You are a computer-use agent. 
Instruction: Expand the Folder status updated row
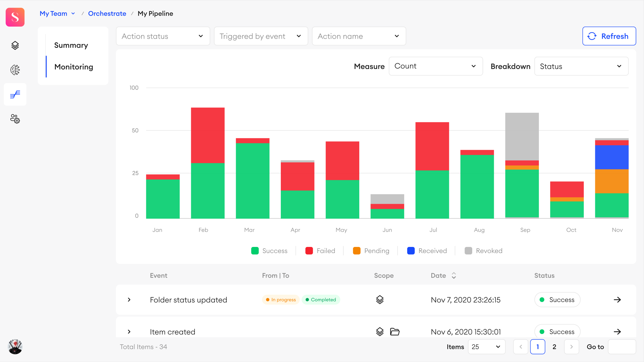(x=129, y=300)
